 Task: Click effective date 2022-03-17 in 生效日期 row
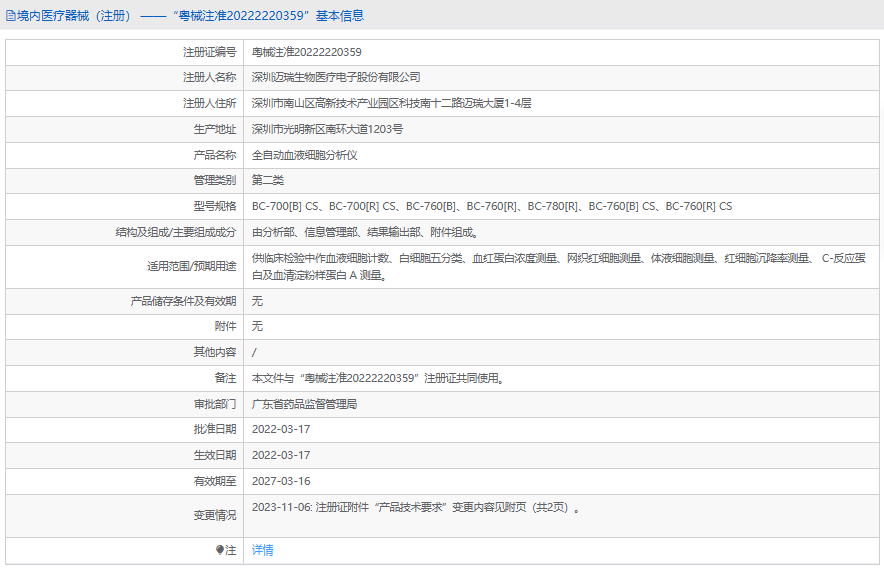click(x=281, y=455)
